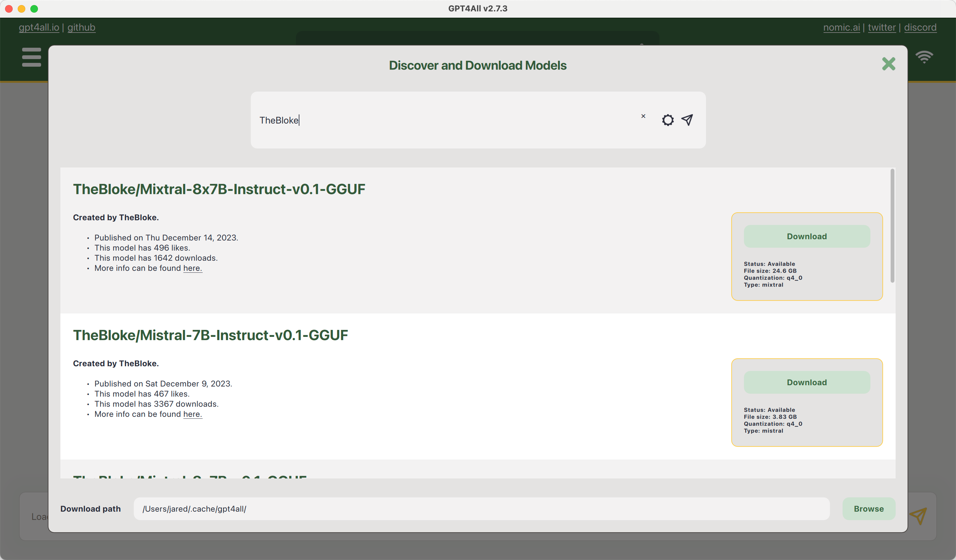Viewport: 956px width, 560px height.
Task: Open Mistral-7B model's 'here' info link
Action: point(192,414)
